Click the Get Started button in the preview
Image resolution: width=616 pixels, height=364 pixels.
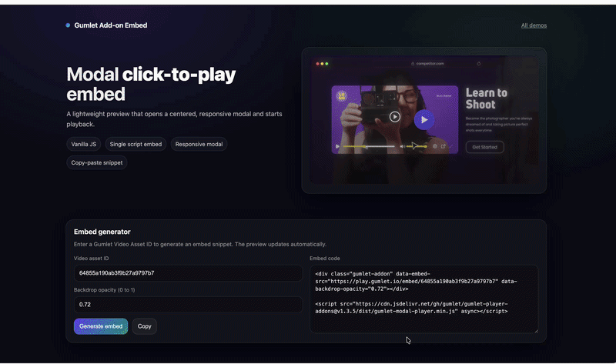(485, 147)
